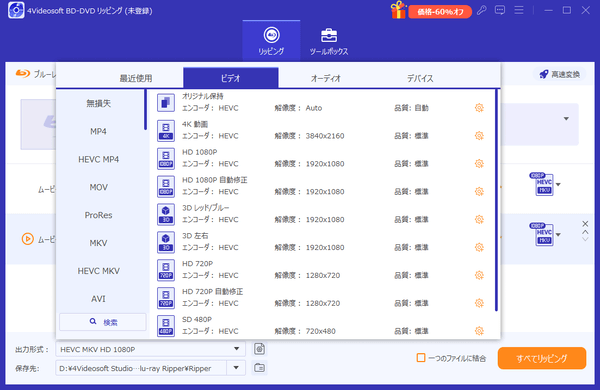The image size is (600, 390).
Task: Click the 4K 動画 format icon
Action: tap(166, 131)
